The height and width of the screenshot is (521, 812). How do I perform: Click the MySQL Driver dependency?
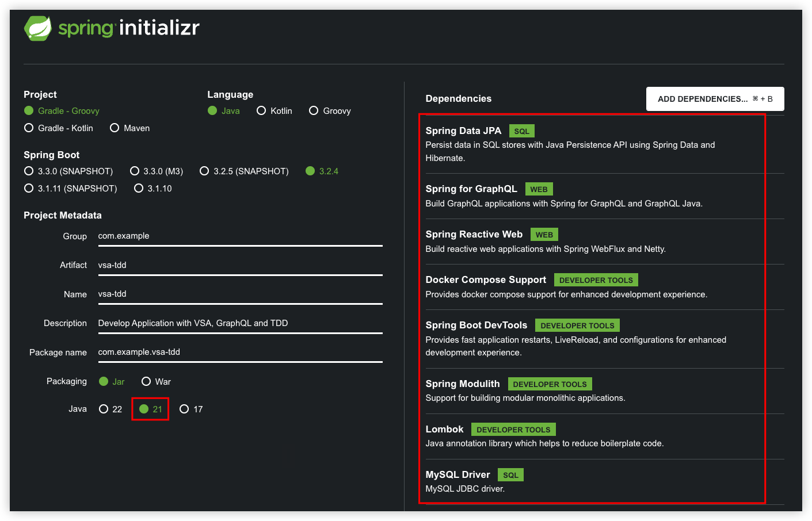(x=604, y=482)
